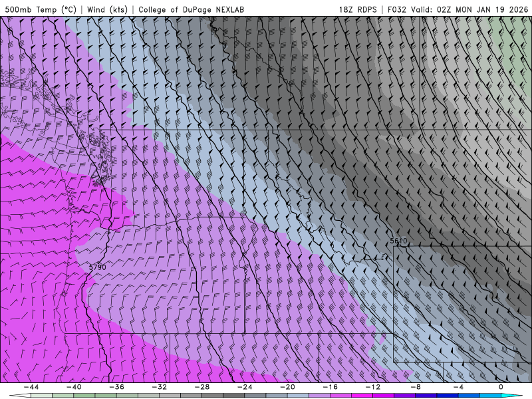Click the -44 colorbar tick label
This screenshot has width=532, height=399.
31,387
